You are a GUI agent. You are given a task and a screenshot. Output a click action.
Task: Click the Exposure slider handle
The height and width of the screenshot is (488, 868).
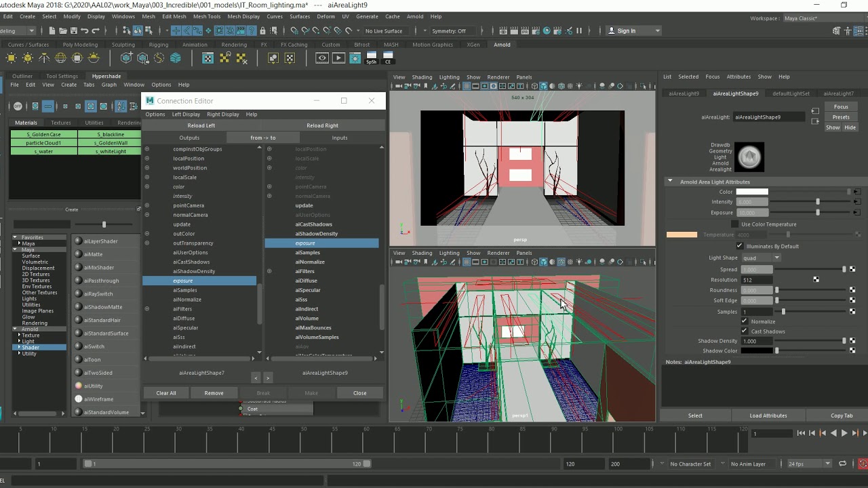[x=818, y=212]
